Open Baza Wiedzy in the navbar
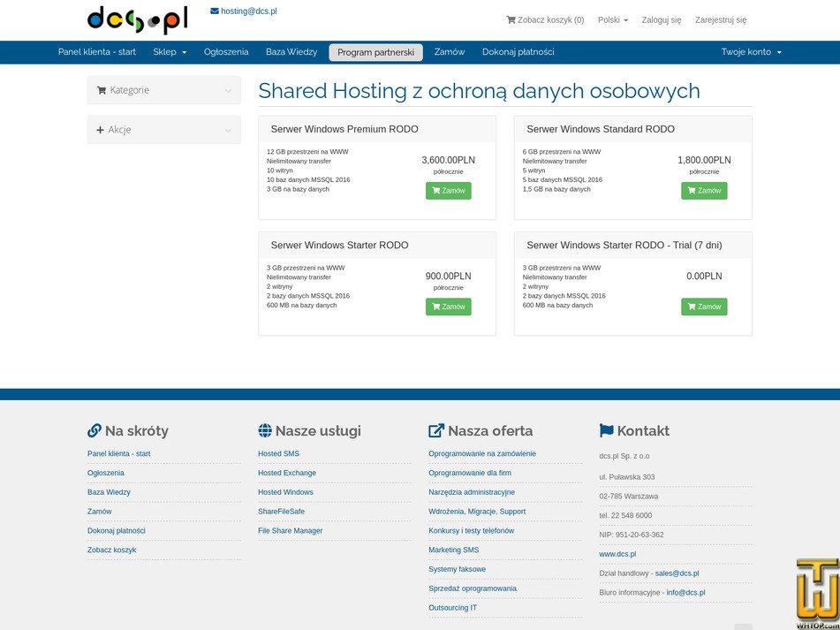 (x=291, y=52)
